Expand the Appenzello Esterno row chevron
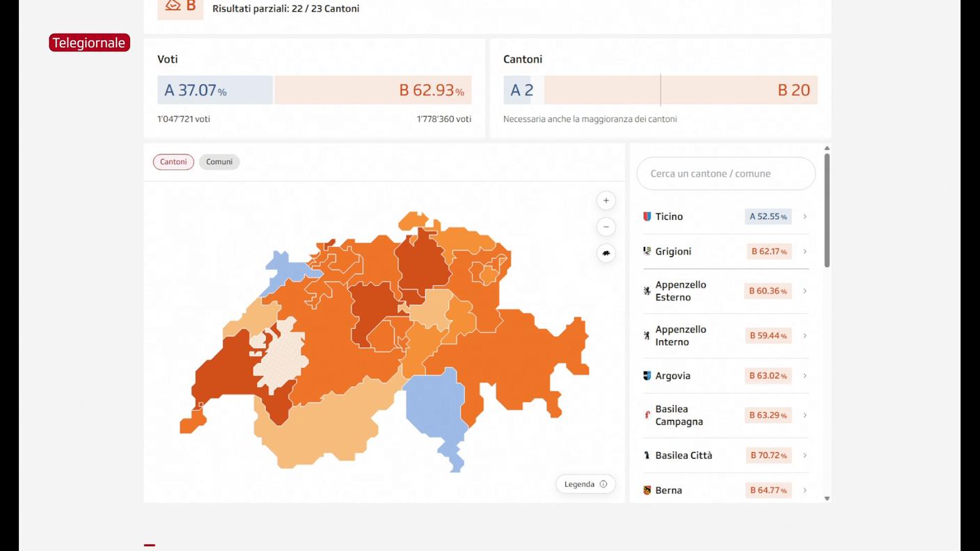Image resolution: width=980 pixels, height=551 pixels. 805,291
